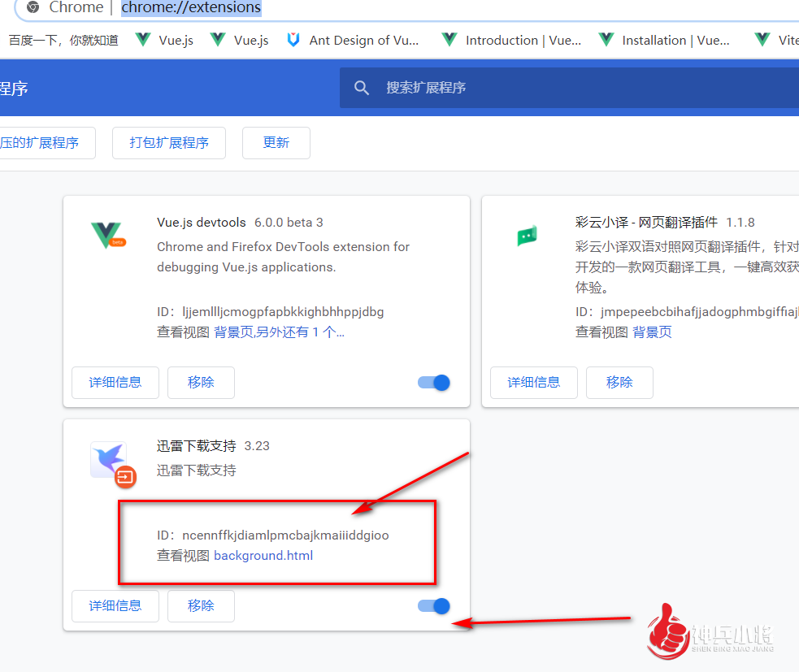Open the 背景页,另外还有 1 个 link
This screenshot has height=672, width=799.
click(x=280, y=332)
